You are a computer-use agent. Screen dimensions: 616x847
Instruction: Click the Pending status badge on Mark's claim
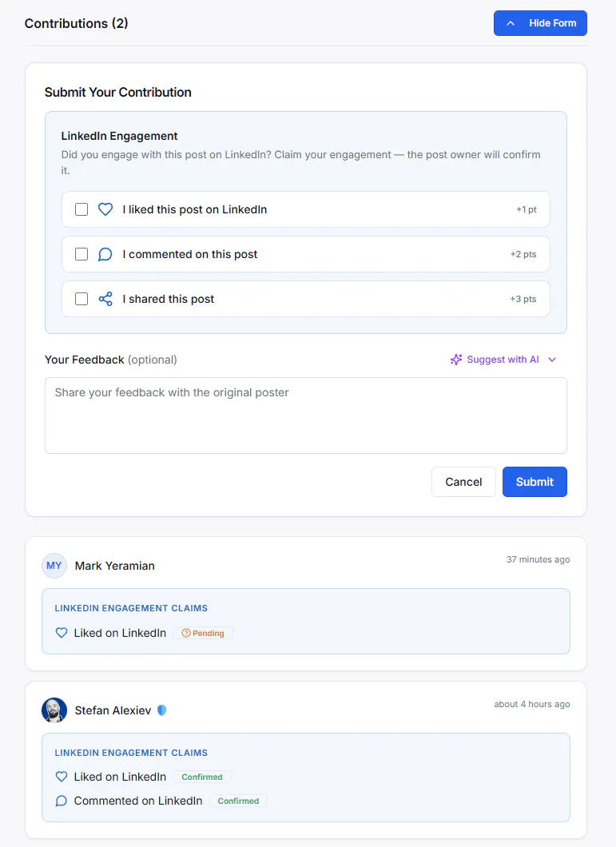click(x=203, y=633)
